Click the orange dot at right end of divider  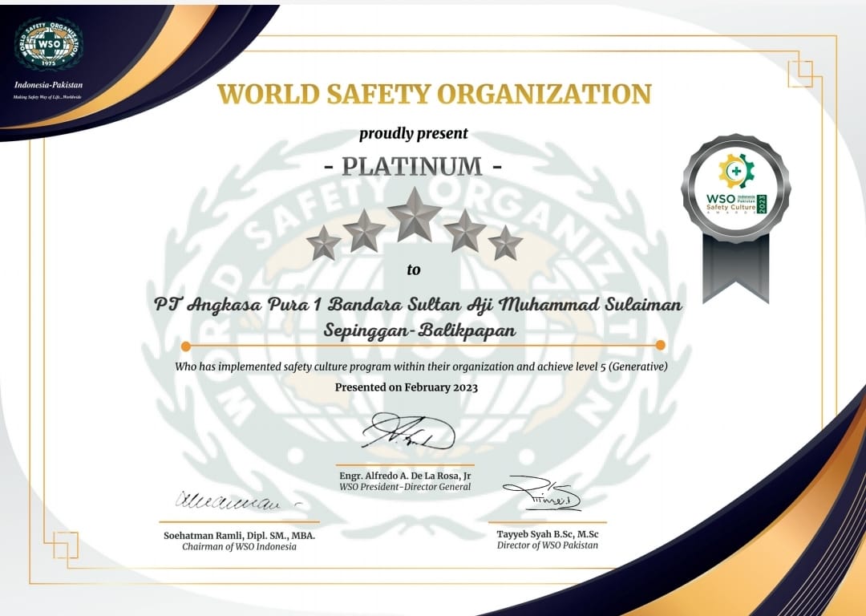661,346
